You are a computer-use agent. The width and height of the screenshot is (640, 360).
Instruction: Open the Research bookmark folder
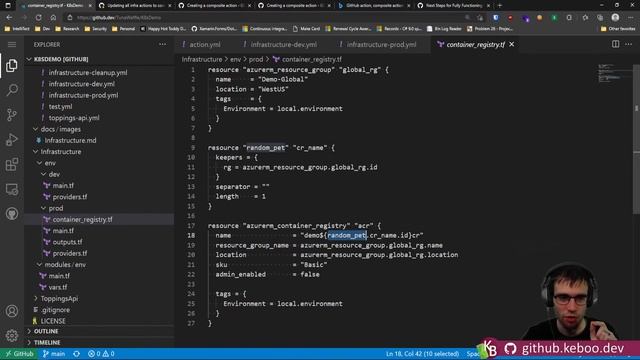[x=68, y=29]
